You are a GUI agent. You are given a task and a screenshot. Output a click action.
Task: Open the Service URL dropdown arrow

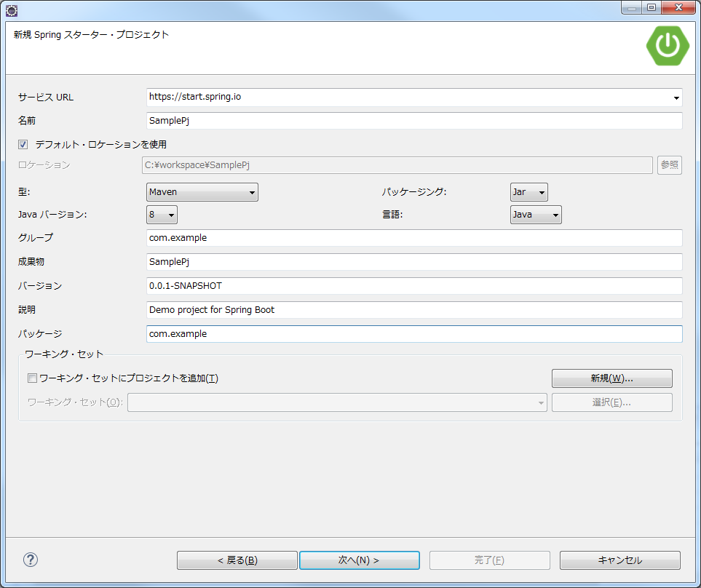point(676,98)
